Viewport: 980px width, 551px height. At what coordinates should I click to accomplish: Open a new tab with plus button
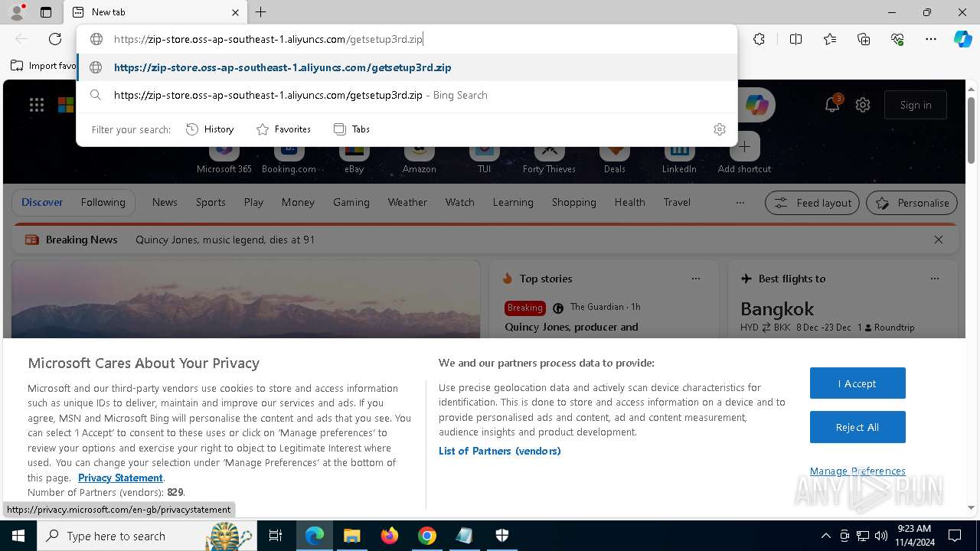(261, 12)
